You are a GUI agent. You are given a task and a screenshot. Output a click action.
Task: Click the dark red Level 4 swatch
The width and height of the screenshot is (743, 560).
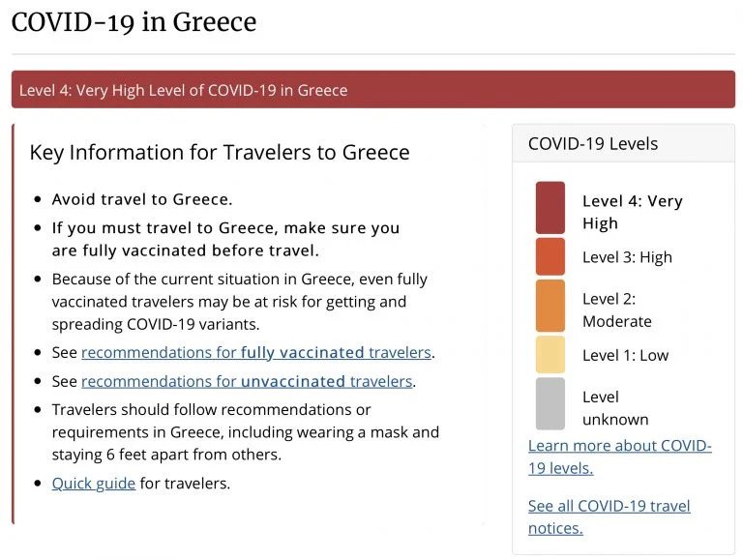550,208
